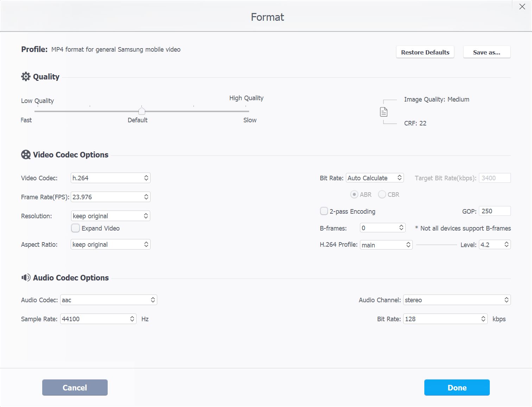Viewport: 532px width, 407px height.
Task: Click the Quality gear icon
Action: pos(26,77)
